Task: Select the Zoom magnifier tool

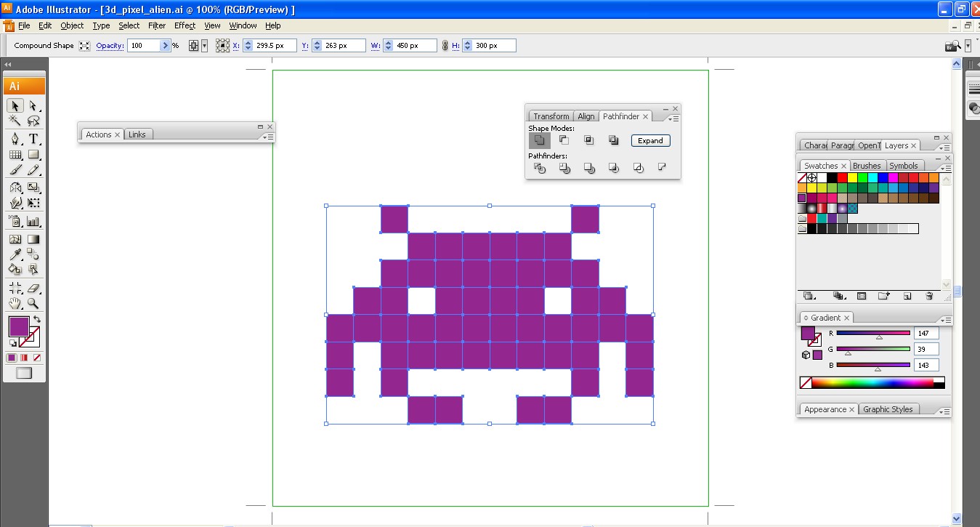Action: pos(33,304)
